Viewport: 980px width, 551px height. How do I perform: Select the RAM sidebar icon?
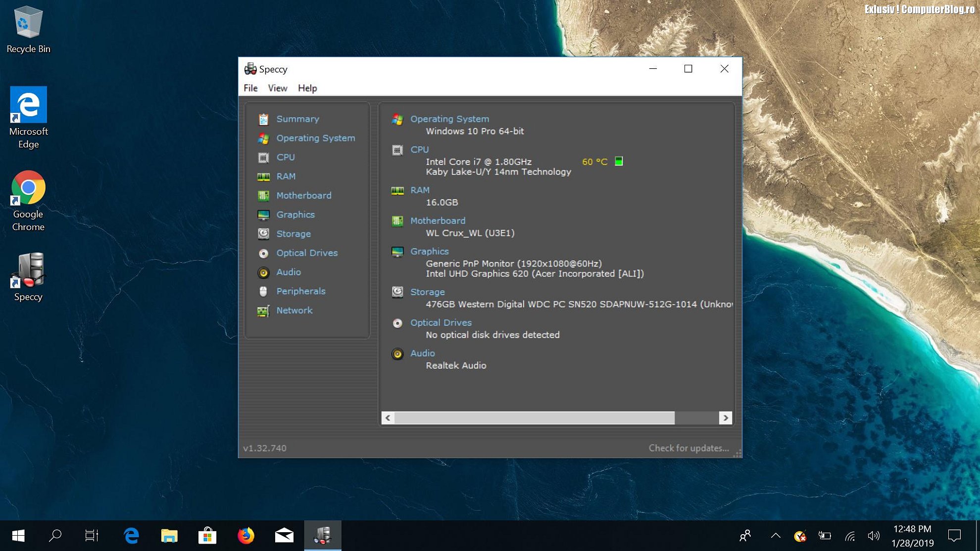coord(263,177)
